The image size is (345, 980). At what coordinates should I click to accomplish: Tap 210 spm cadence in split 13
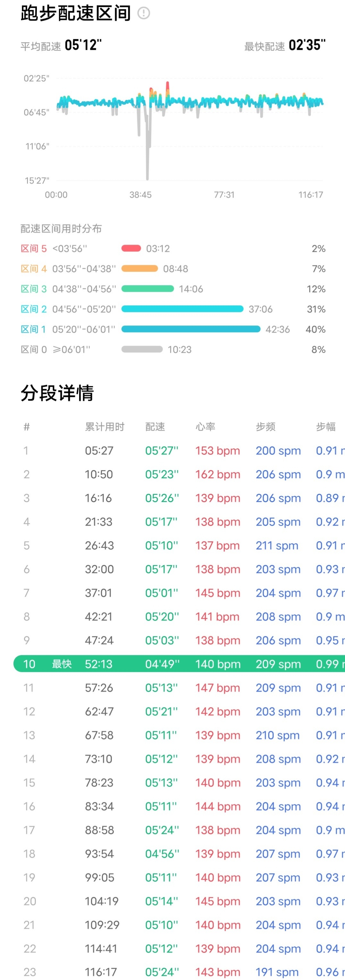coord(278,735)
